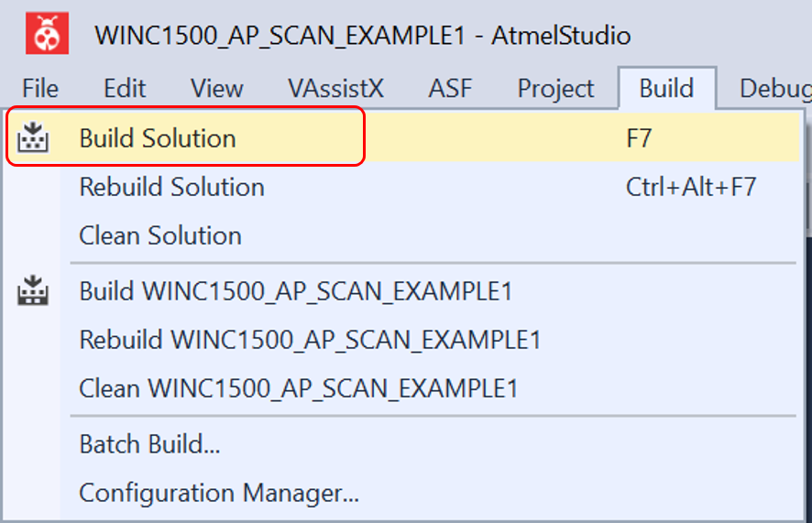
Task: Open the Edit menu
Action: click(125, 89)
